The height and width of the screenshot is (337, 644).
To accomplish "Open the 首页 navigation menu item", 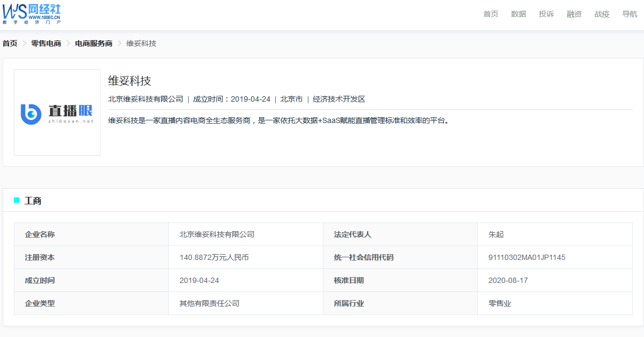I will point(491,14).
